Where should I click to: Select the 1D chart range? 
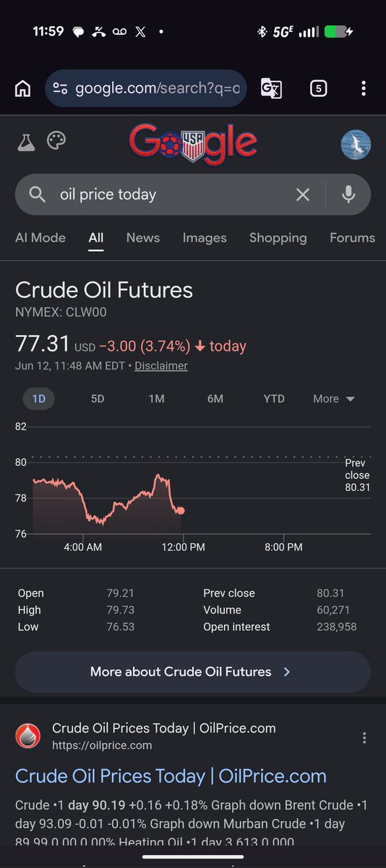pos(39,399)
